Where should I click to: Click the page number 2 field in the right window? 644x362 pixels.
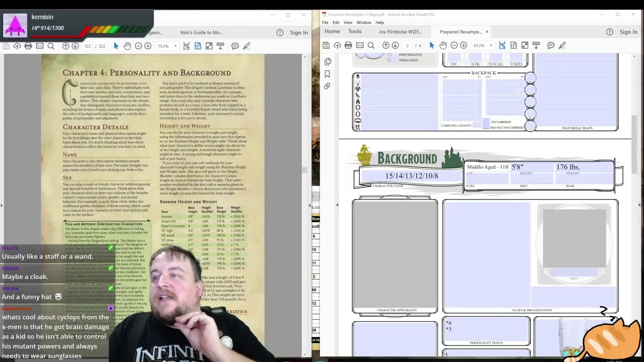(x=407, y=45)
